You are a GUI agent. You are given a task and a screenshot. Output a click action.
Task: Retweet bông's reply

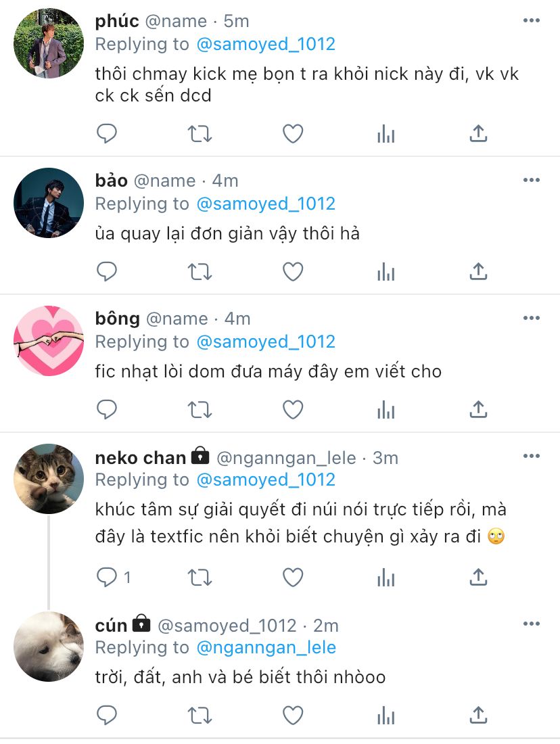pos(200,410)
